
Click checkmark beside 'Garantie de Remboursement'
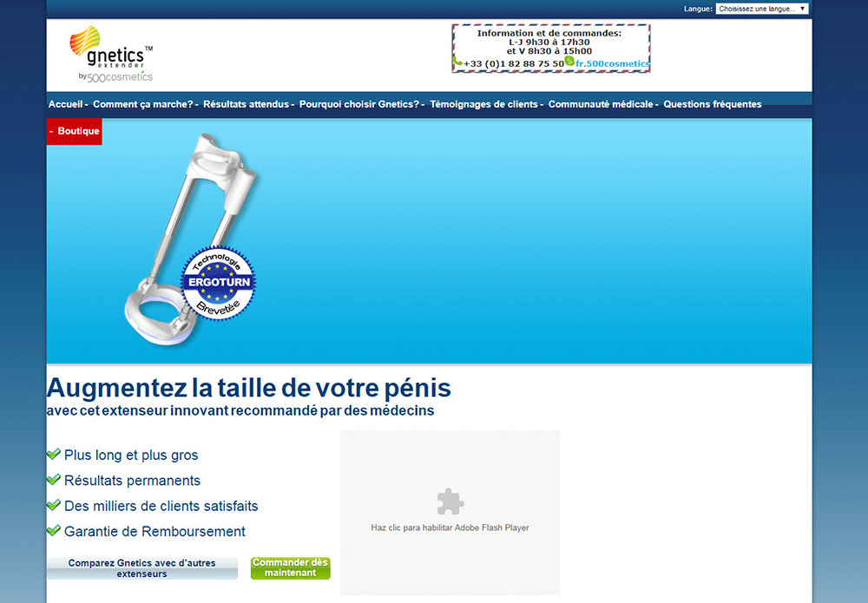click(x=54, y=531)
